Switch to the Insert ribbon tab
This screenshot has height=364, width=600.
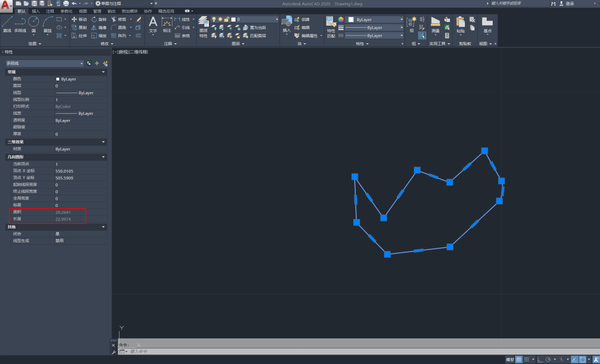36,11
